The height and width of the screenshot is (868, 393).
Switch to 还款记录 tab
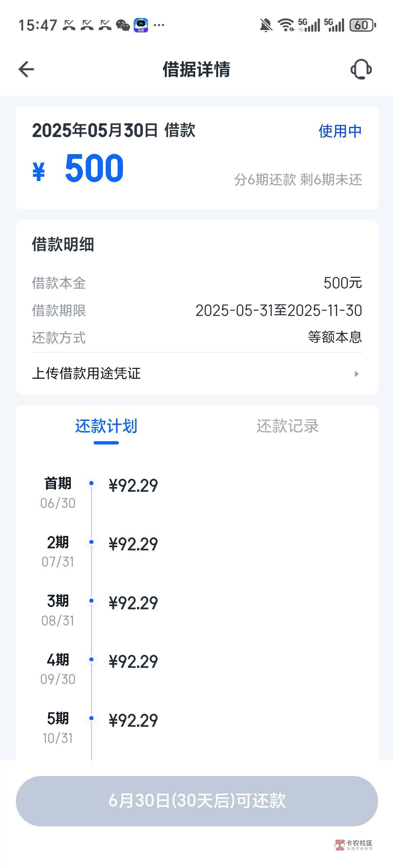coord(287,426)
